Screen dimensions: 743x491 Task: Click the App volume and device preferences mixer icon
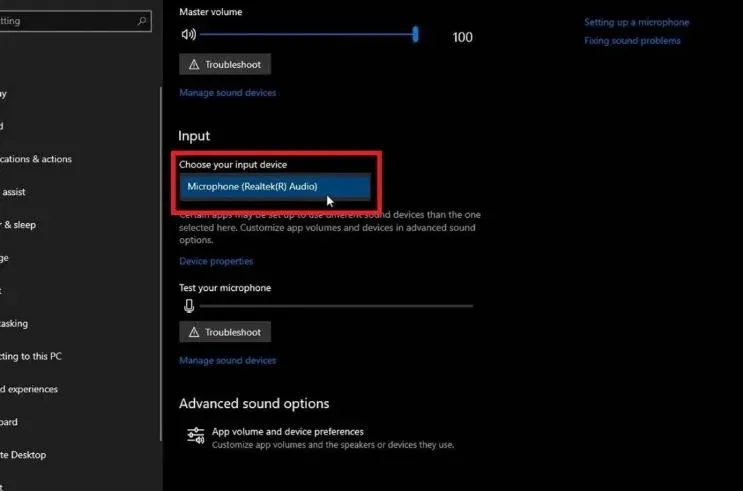click(195, 436)
